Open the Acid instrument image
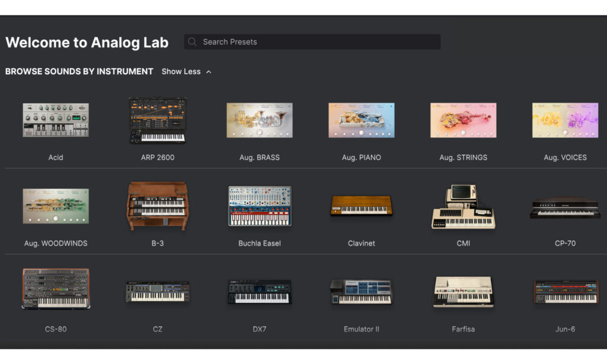 coord(56,120)
